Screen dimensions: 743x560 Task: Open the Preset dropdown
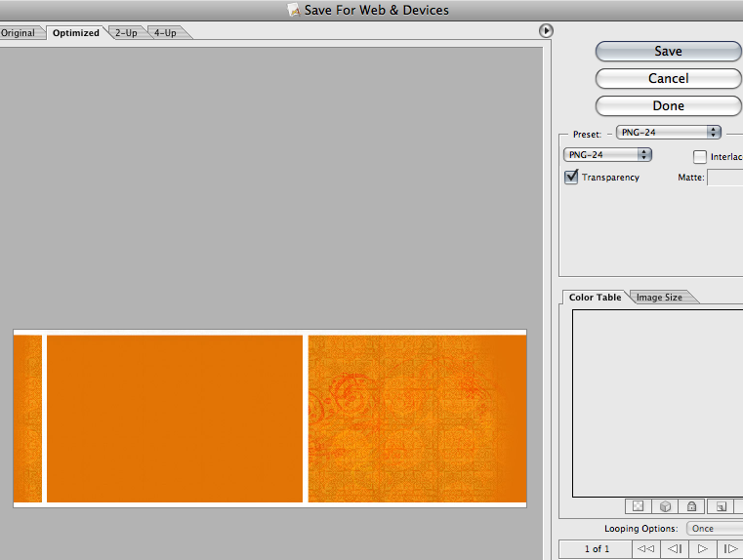tap(668, 133)
